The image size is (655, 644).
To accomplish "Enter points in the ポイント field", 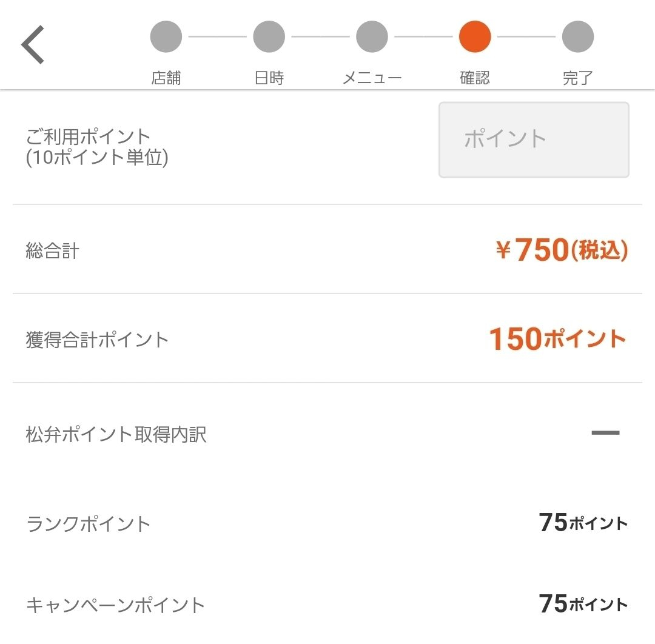I will point(534,140).
